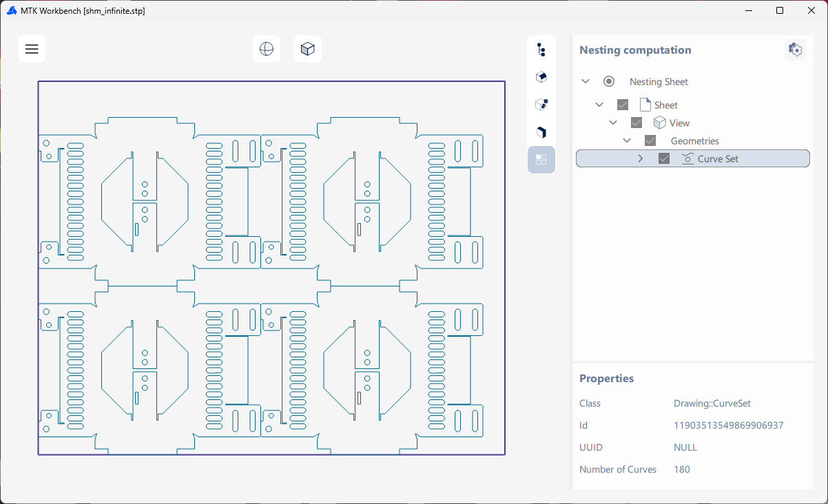Select the View tree item label
This screenshot has width=828, height=504.
point(679,123)
